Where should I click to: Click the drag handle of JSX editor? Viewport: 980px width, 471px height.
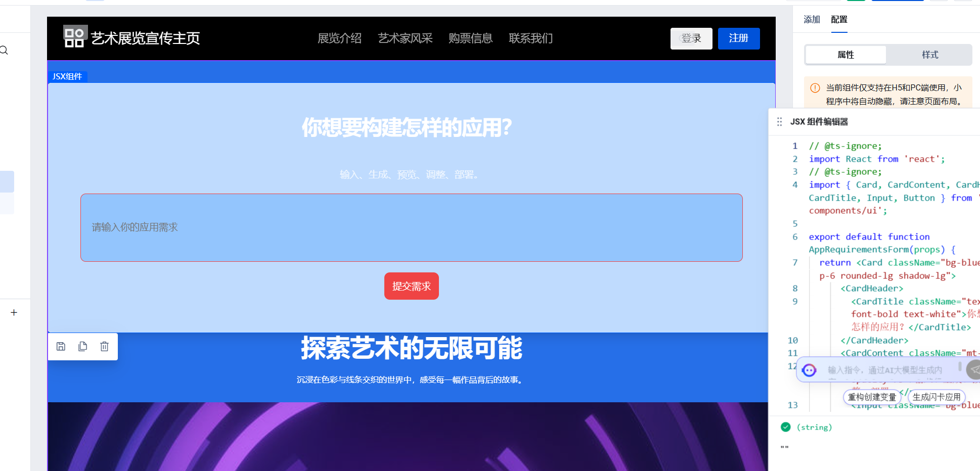[779, 122]
